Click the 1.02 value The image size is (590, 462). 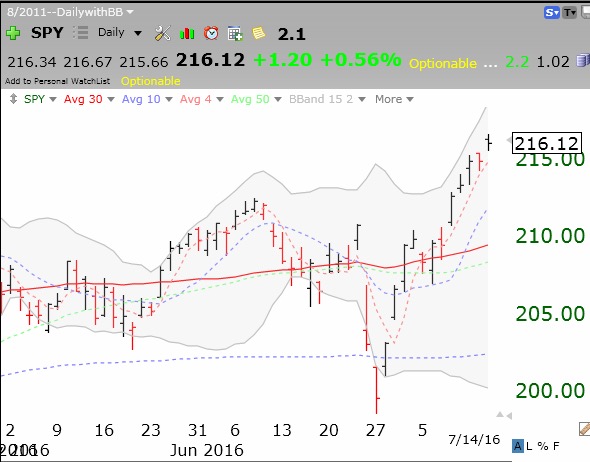(x=553, y=61)
